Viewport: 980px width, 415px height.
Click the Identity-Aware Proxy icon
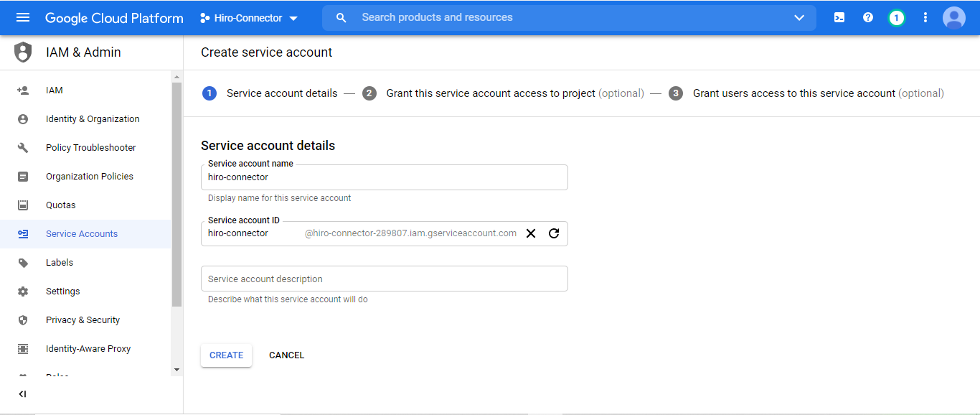pos(23,349)
